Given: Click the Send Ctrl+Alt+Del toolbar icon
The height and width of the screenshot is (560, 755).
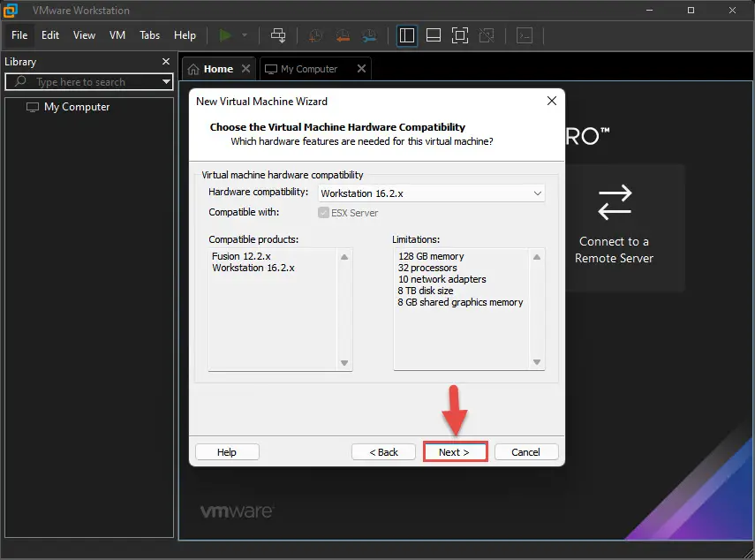Looking at the screenshot, I should (278, 35).
